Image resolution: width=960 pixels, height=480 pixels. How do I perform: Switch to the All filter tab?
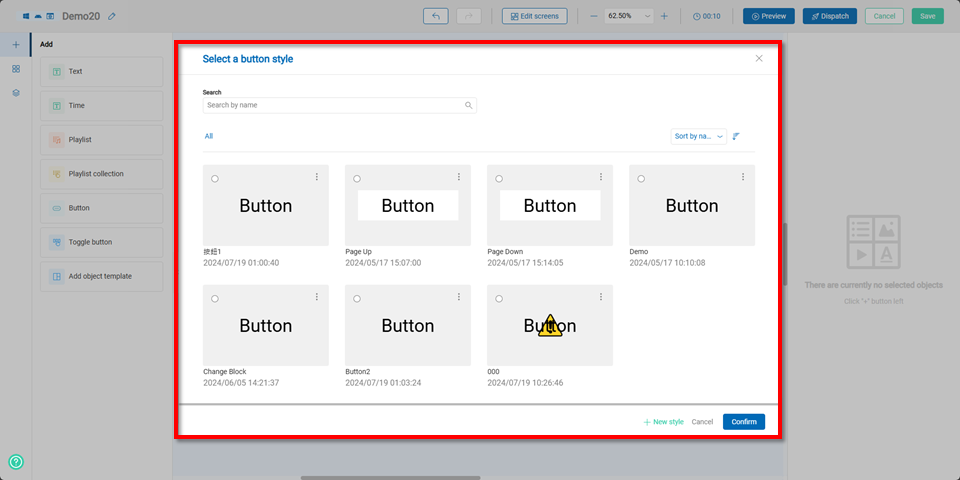(209, 136)
